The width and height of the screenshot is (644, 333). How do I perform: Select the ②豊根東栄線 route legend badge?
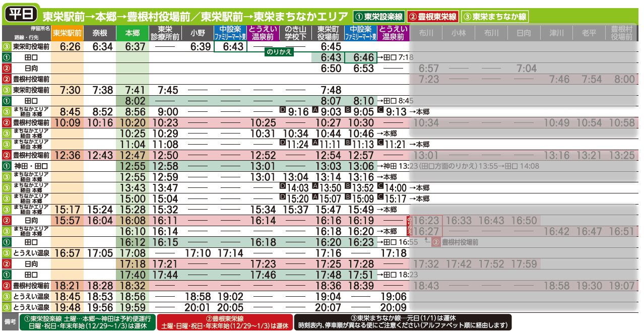tap(433, 17)
